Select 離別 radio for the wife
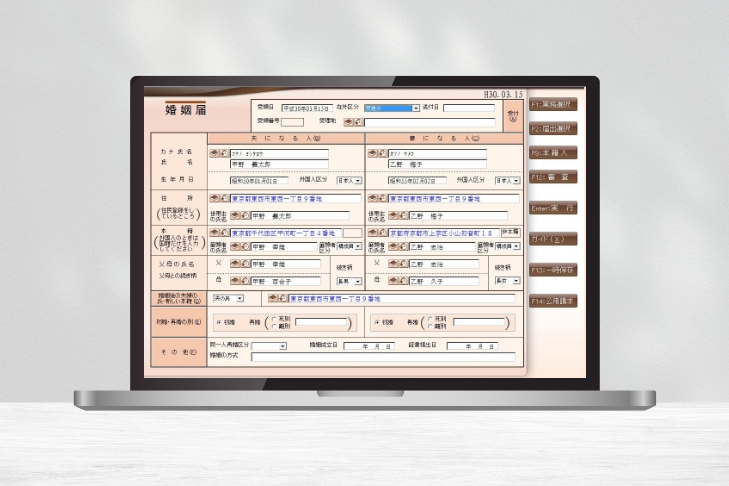This screenshot has height=486, width=729. [x=430, y=326]
